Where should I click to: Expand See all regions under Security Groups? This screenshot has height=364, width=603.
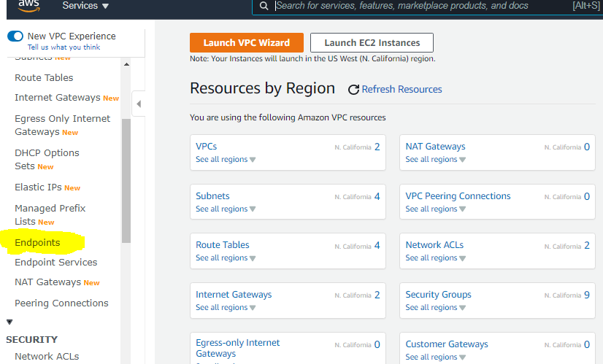tap(435, 307)
